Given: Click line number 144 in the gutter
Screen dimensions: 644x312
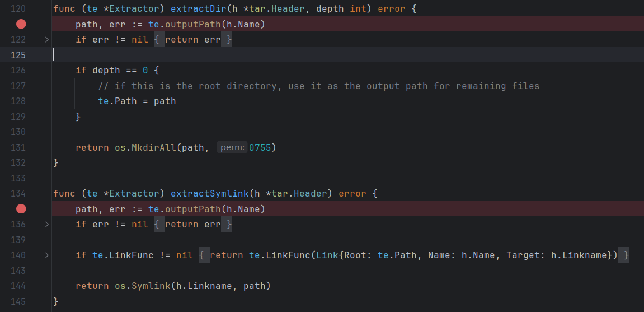Looking at the screenshot, I should [x=18, y=286].
